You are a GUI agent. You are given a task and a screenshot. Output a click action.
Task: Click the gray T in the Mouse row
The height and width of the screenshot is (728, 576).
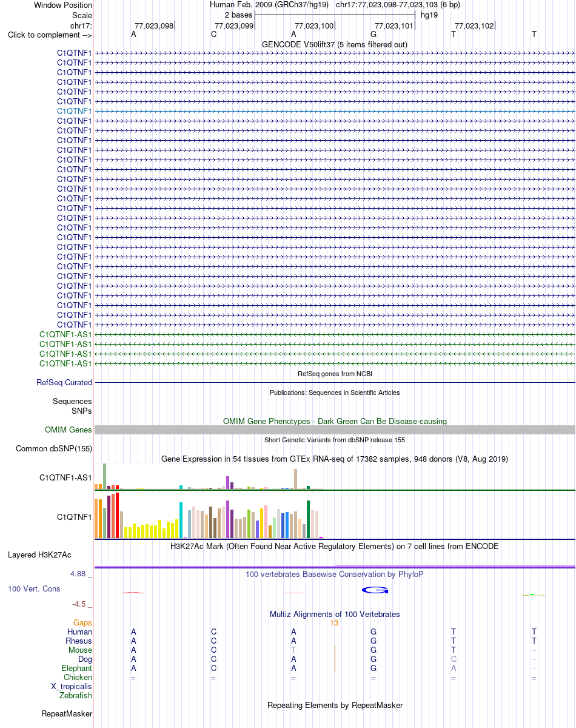(293, 650)
